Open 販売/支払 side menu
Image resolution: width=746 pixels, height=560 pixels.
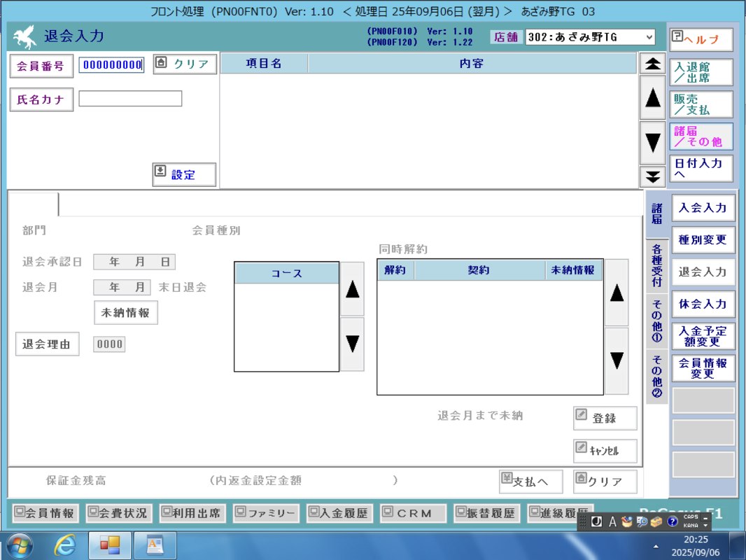701,105
